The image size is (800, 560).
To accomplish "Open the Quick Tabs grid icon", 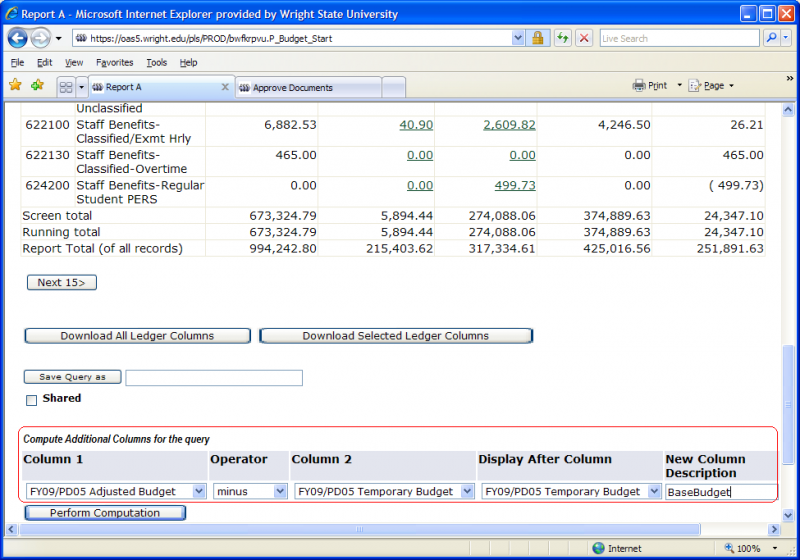I will pos(65,87).
